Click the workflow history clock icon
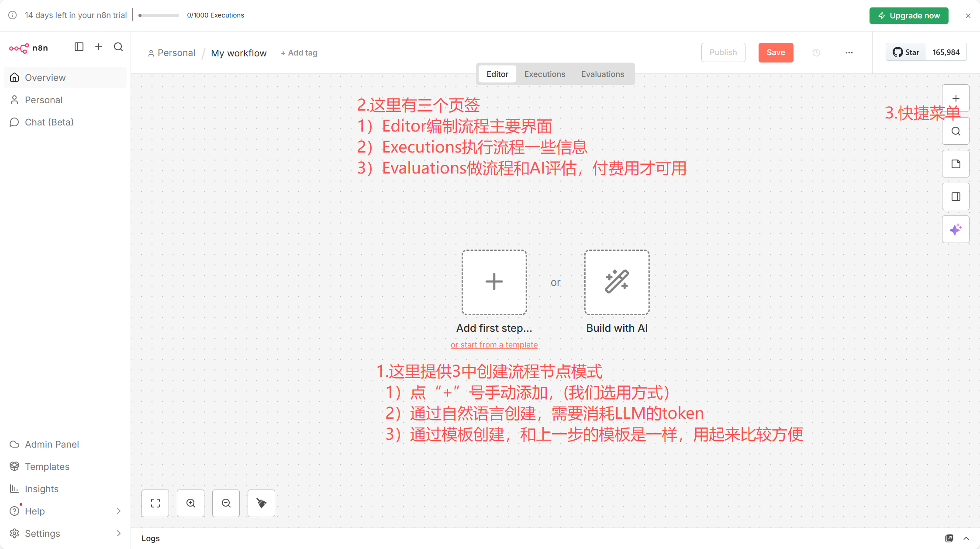Screen dimensions: 980x549 (x=816, y=52)
